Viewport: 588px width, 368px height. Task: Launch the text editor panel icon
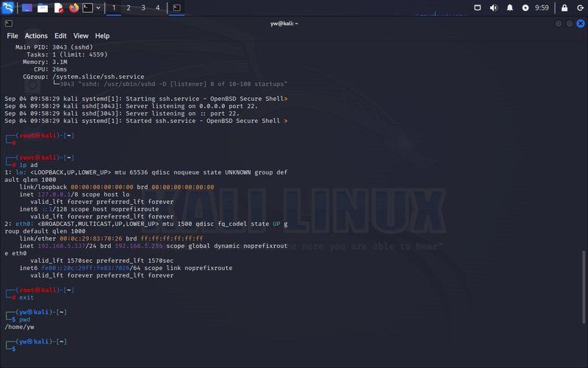pyautogui.click(x=59, y=8)
